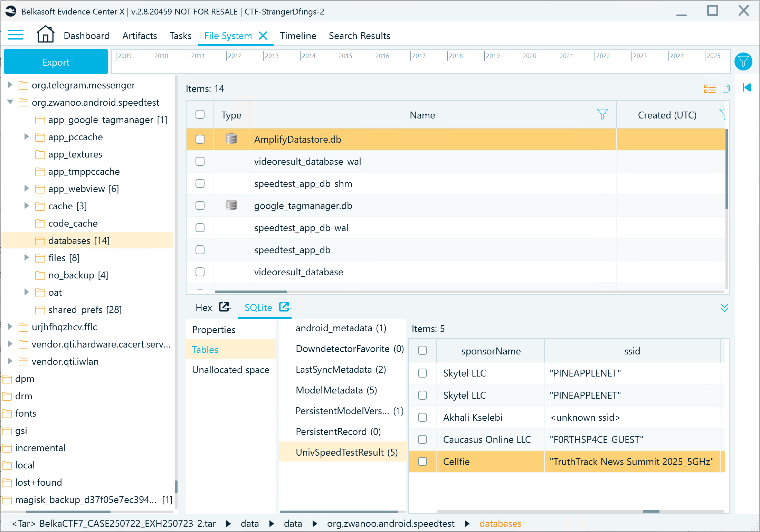Open the ModelMetadata table
Viewport: 760px width, 532px height.
[x=336, y=390]
